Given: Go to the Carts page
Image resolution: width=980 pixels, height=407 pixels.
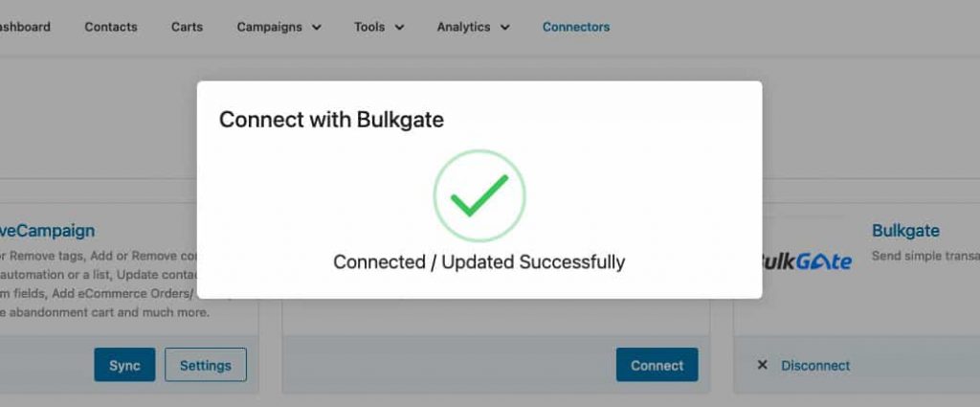Looking at the screenshot, I should 187,27.
